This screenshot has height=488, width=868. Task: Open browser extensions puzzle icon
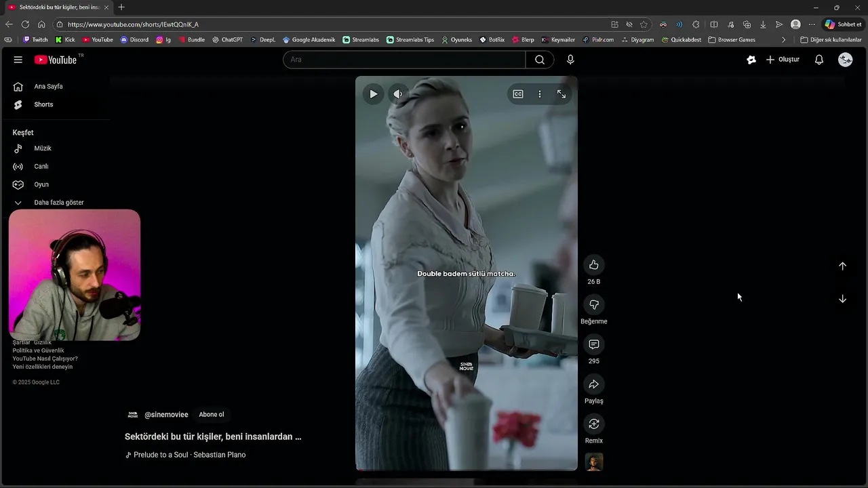click(696, 24)
